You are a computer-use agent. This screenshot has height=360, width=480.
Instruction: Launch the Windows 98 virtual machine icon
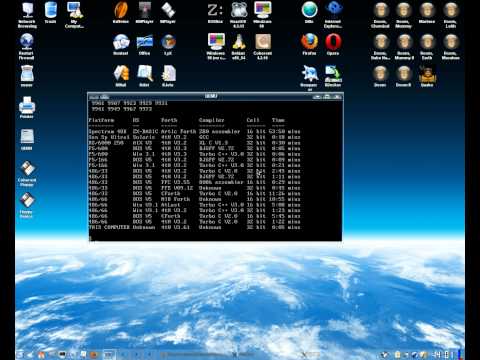(x=262, y=14)
